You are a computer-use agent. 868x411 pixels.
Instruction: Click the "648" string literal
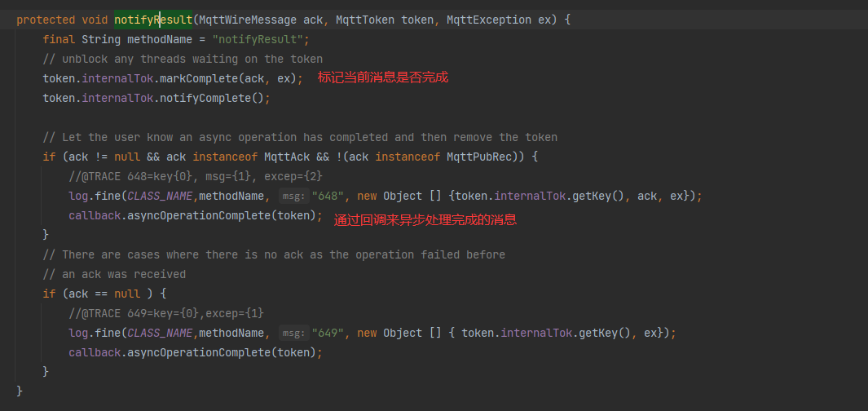(328, 196)
